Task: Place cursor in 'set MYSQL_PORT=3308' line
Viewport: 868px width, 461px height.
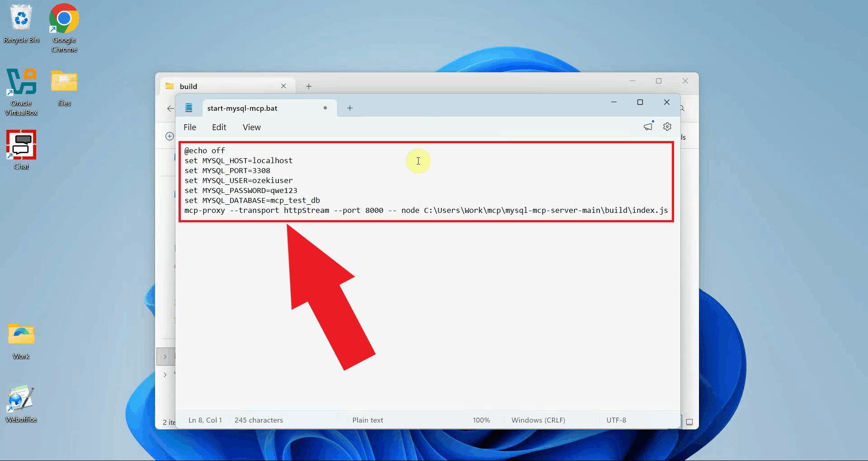Action: [227, 170]
